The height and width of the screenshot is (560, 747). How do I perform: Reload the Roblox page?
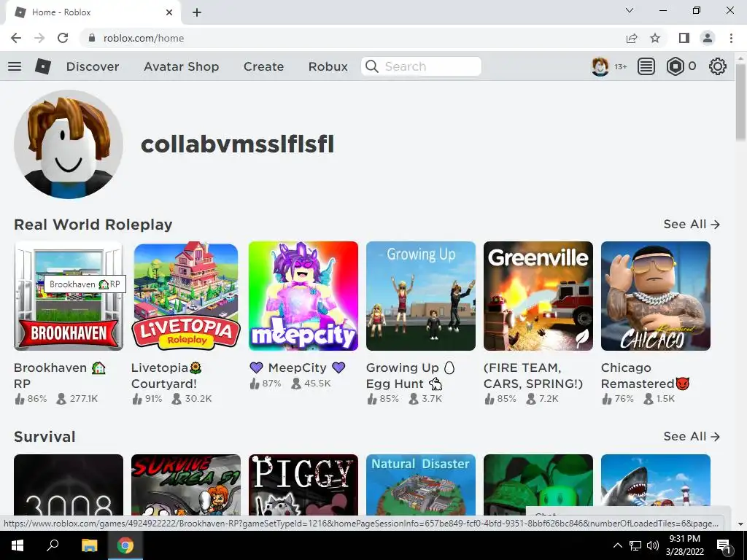63,38
